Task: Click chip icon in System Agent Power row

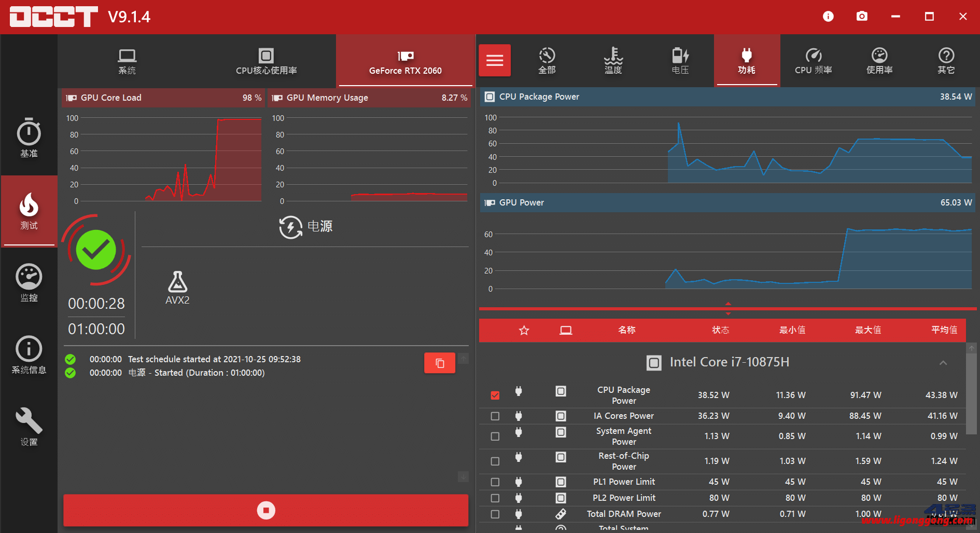Action: (561, 432)
